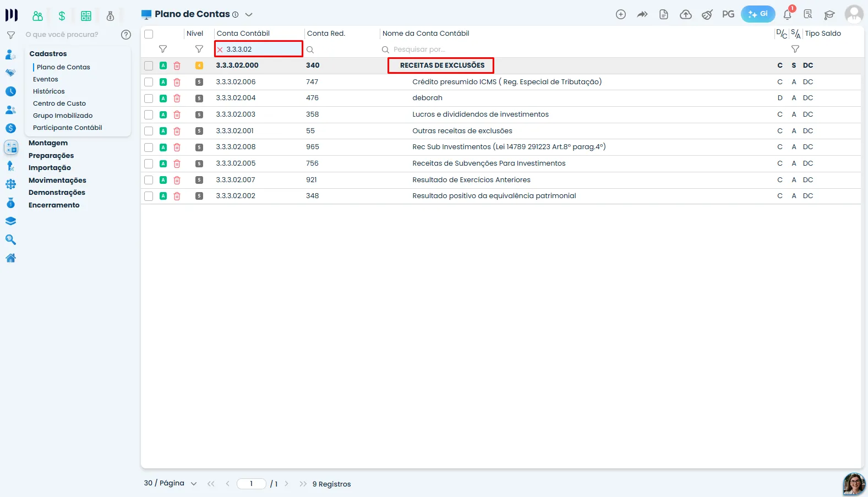Click the cloud upload icon
Viewport: 868px width, 497px height.
pyautogui.click(x=686, y=14)
